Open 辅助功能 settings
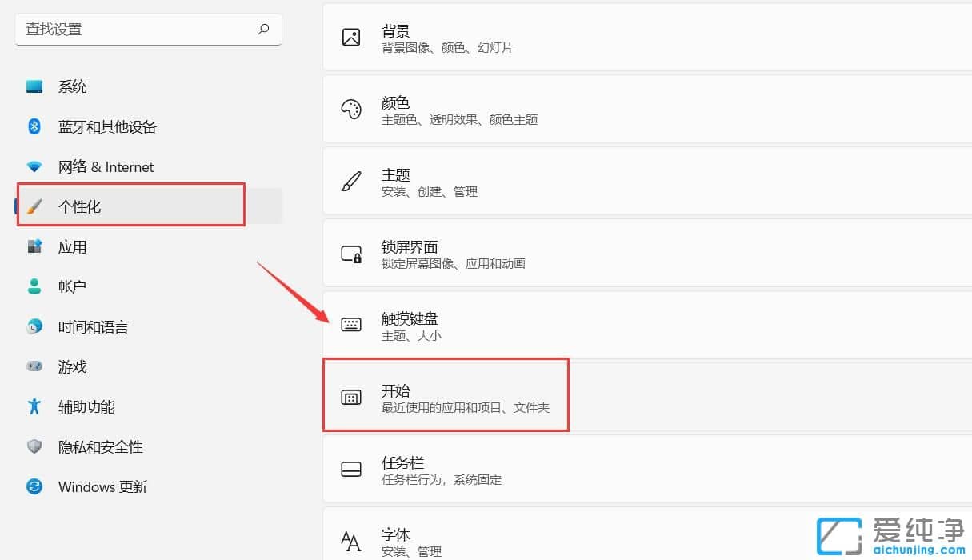Viewport: 972px width, 560px height. pyautogui.click(x=149, y=406)
